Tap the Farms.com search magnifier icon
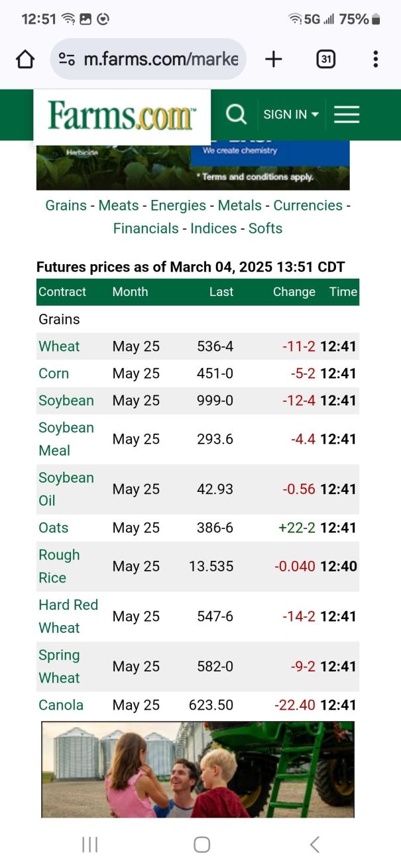The image size is (401, 868). [236, 115]
